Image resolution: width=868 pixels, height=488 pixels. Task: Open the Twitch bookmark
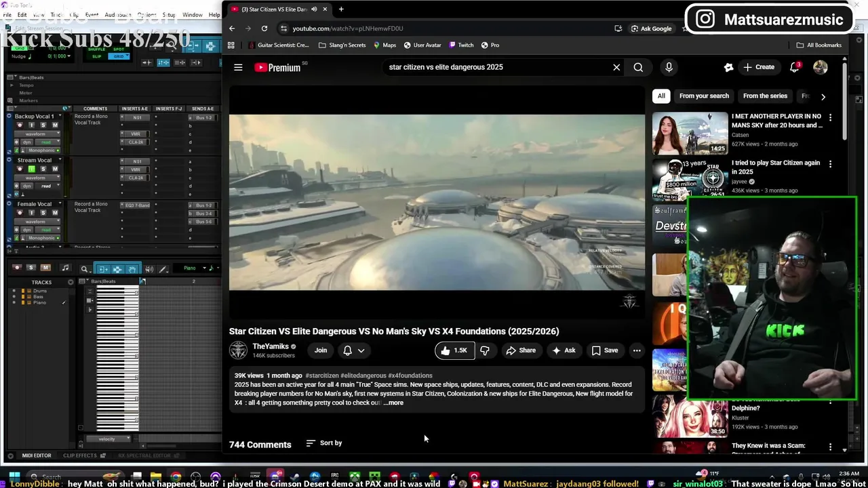(x=460, y=45)
